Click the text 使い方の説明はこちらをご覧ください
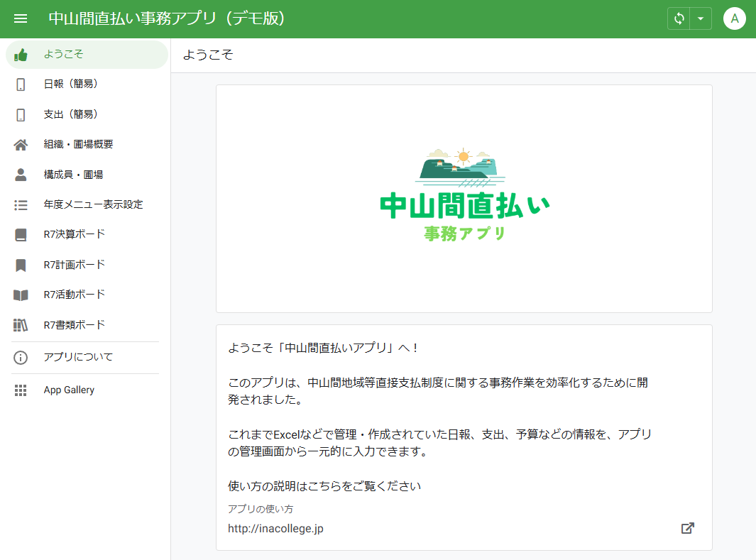 (324, 486)
